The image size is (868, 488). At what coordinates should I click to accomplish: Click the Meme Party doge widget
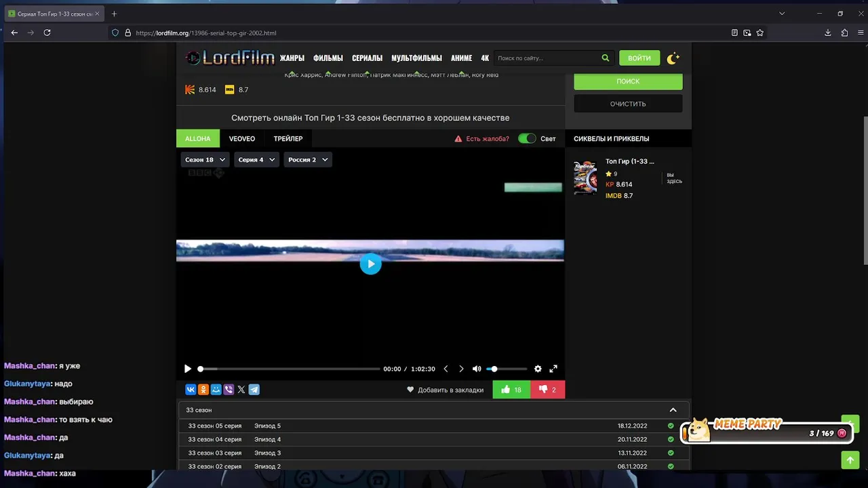[x=767, y=430]
